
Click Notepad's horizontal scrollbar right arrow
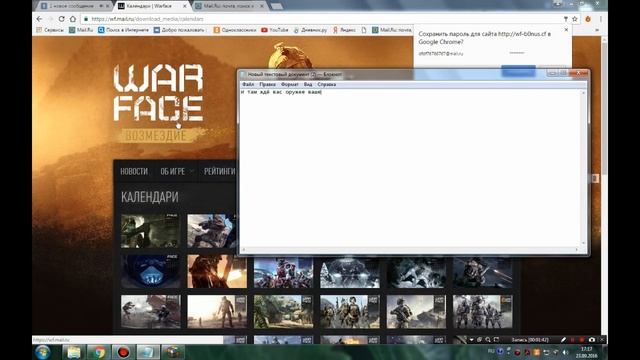click(577, 249)
